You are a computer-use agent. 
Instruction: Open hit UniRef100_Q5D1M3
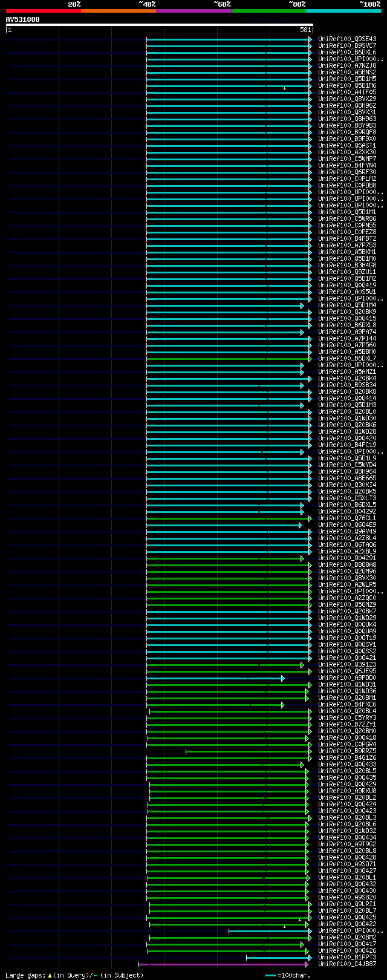click(347, 405)
